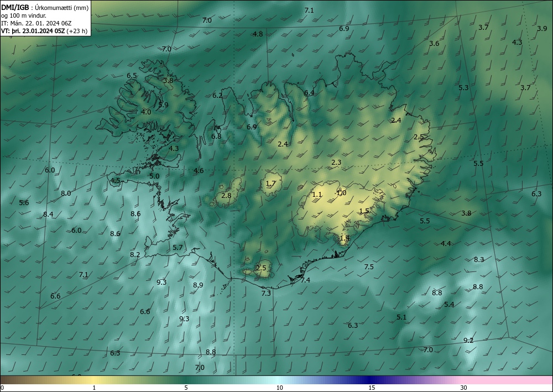Select the 5.0 value on the map
Viewport: 553px width, 392px height.
pyautogui.click(x=154, y=176)
